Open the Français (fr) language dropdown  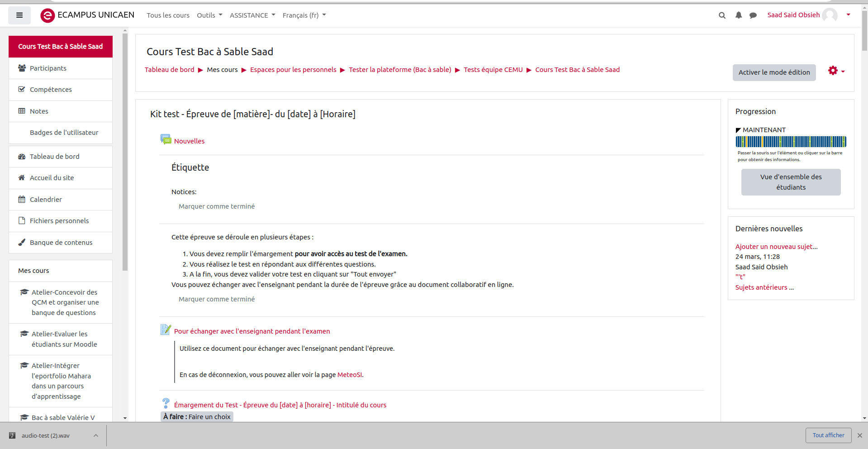point(304,15)
